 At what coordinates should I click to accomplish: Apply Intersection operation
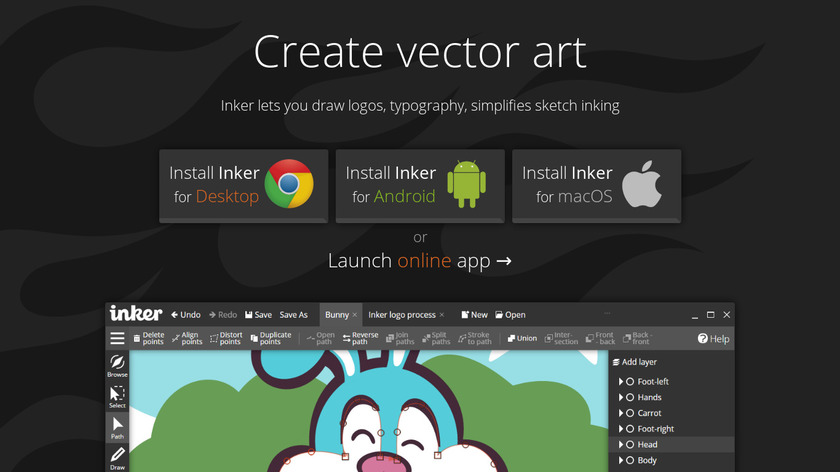pyautogui.click(x=561, y=338)
